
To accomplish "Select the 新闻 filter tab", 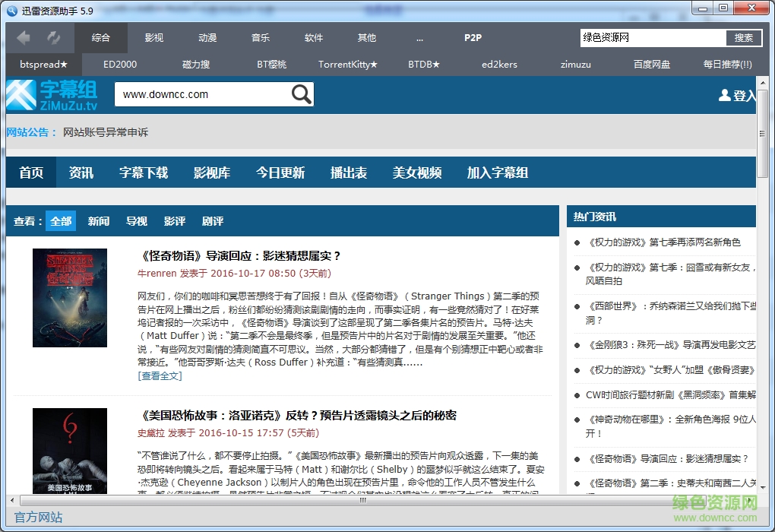I will pos(100,220).
